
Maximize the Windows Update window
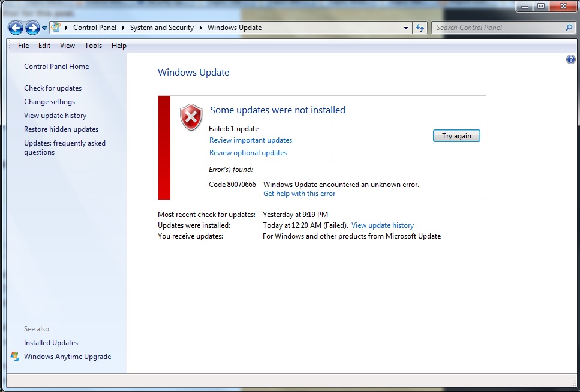tap(541, 6)
